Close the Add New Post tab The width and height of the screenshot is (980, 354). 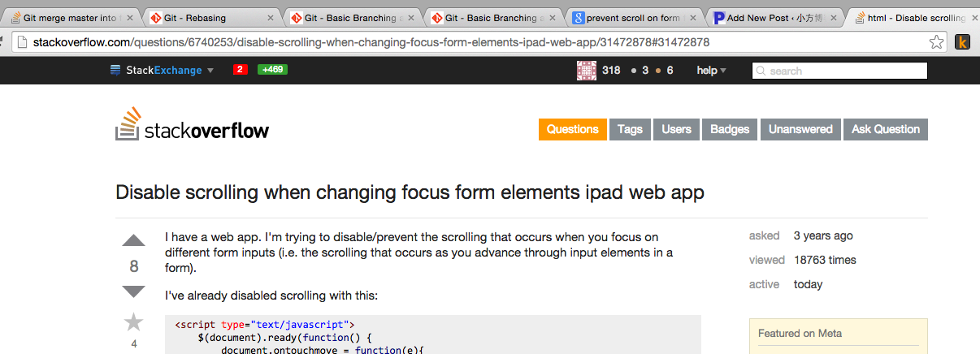click(834, 18)
